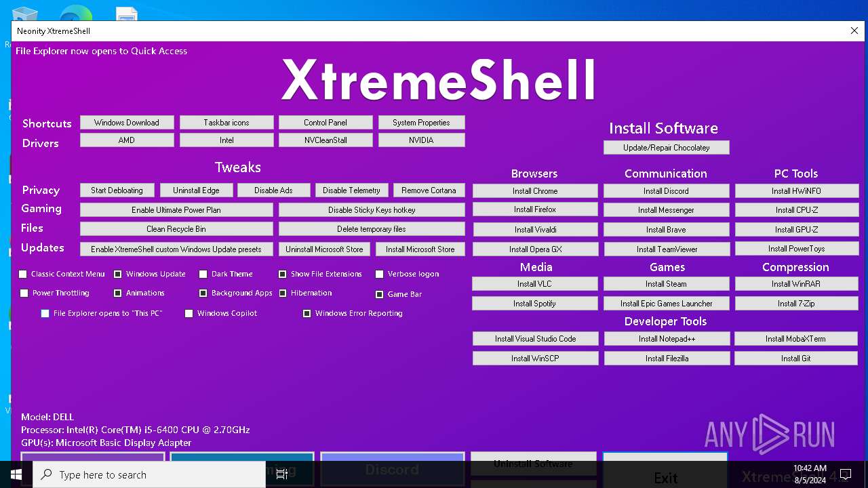Click Delete temporary files button
This screenshot has height=488, width=868.
pyautogui.click(x=372, y=229)
